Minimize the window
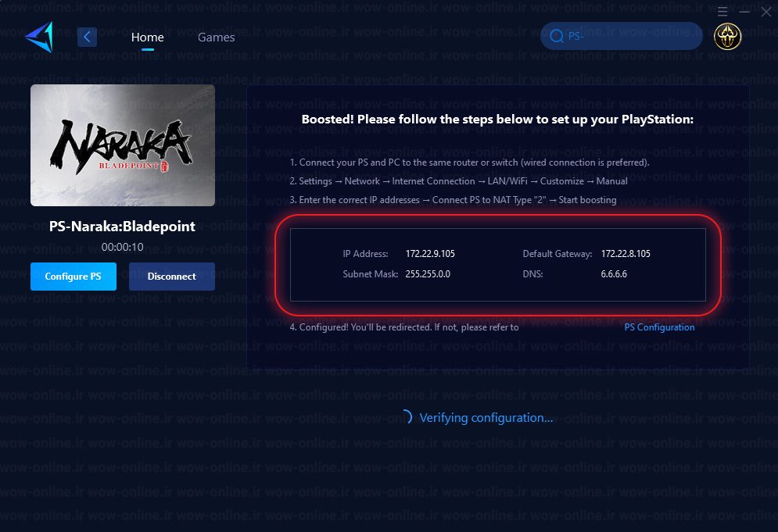778x532 pixels. 744,11
